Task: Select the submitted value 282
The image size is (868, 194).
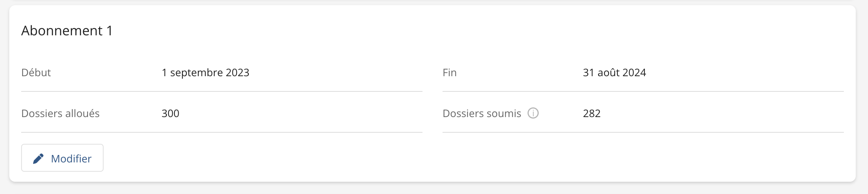Action: pos(592,113)
